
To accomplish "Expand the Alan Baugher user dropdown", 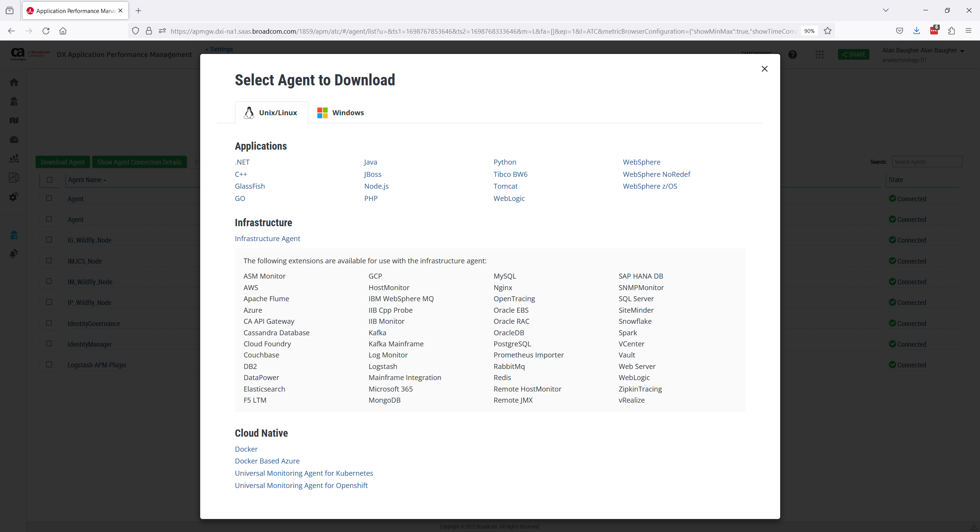I will coord(962,51).
